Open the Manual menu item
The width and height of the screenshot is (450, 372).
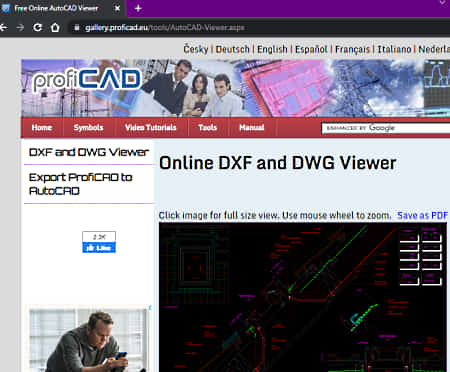click(252, 127)
